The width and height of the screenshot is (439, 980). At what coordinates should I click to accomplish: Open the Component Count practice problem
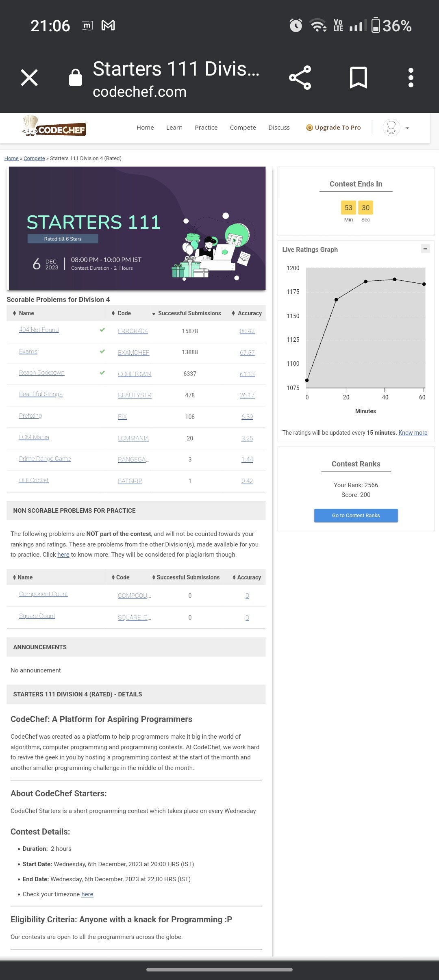tap(43, 594)
